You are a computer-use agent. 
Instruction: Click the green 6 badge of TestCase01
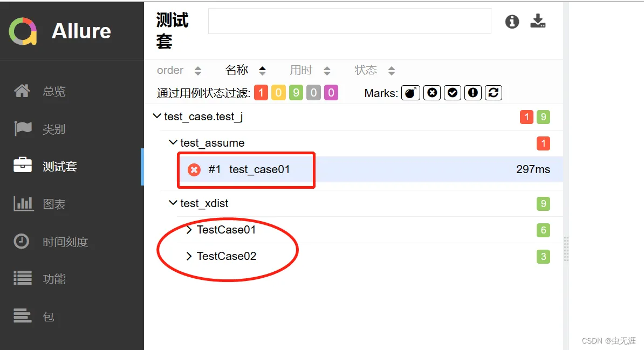click(x=543, y=230)
